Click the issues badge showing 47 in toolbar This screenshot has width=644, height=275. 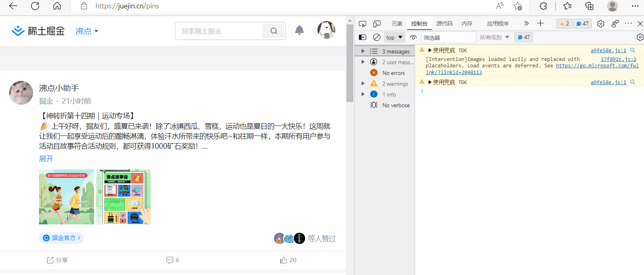click(x=583, y=24)
